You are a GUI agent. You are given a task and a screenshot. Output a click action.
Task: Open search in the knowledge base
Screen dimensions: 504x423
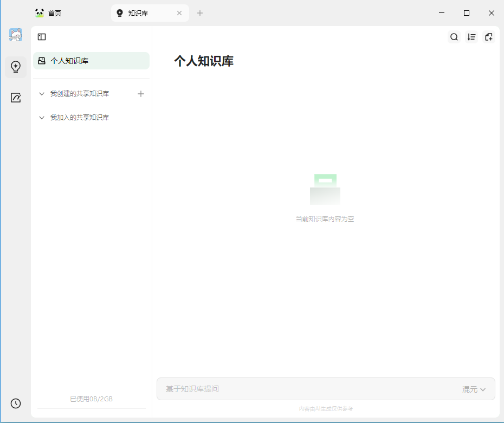454,37
